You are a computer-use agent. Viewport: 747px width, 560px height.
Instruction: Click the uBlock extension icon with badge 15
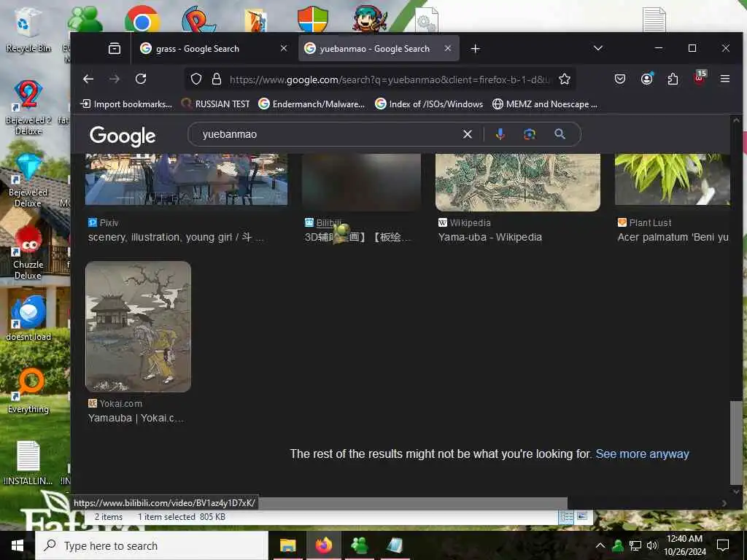pyautogui.click(x=700, y=78)
